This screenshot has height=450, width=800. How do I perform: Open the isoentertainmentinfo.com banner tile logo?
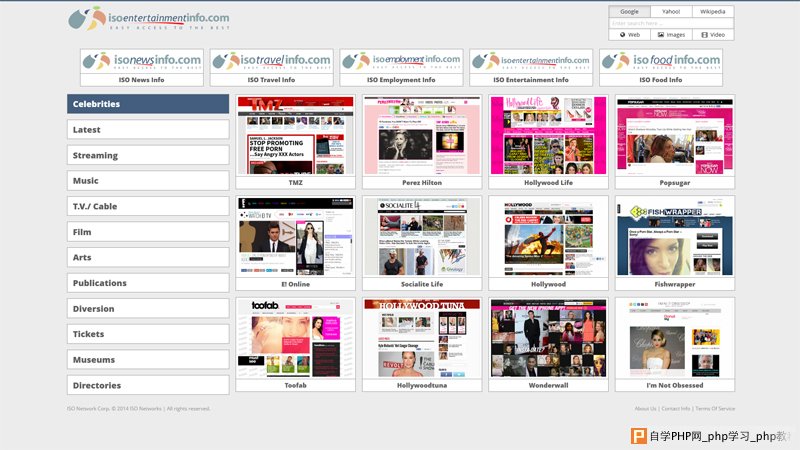point(531,61)
